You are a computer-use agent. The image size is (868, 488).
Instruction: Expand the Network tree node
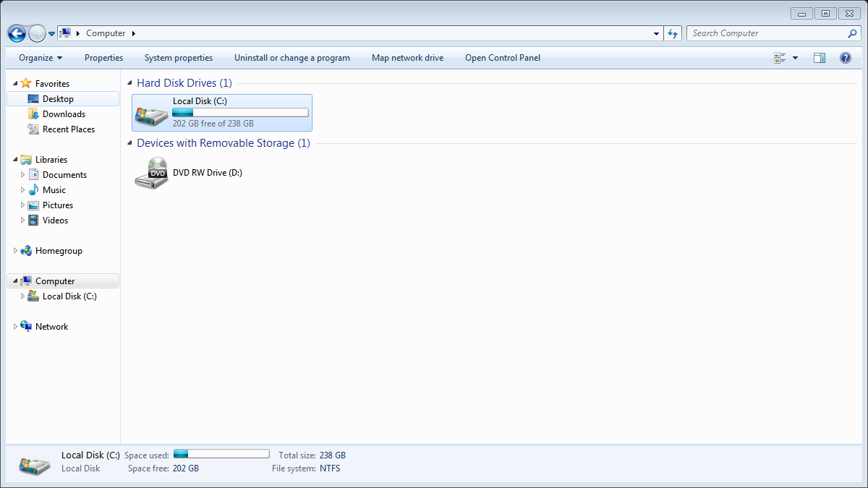pyautogui.click(x=16, y=327)
